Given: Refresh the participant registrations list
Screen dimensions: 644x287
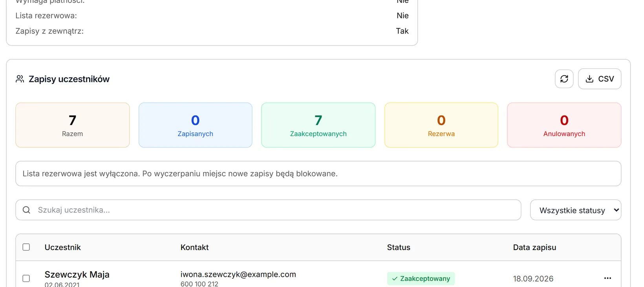Looking at the screenshot, I should 564,79.
